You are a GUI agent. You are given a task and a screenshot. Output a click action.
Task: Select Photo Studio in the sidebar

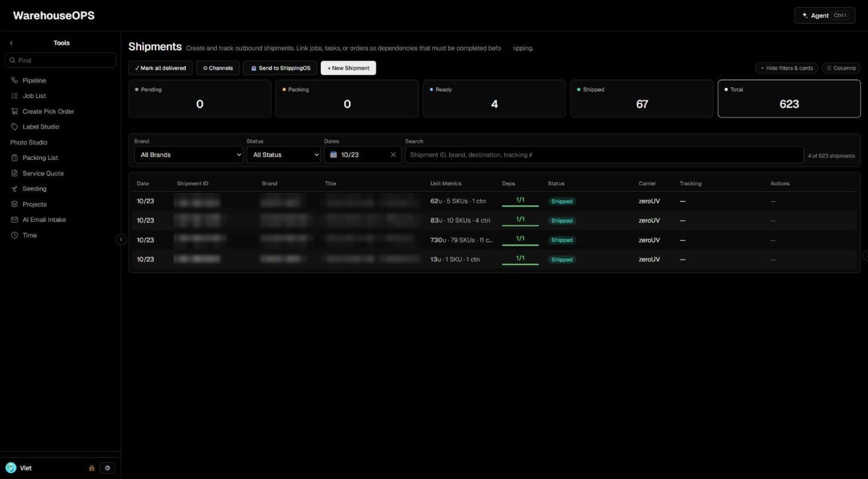(28, 142)
